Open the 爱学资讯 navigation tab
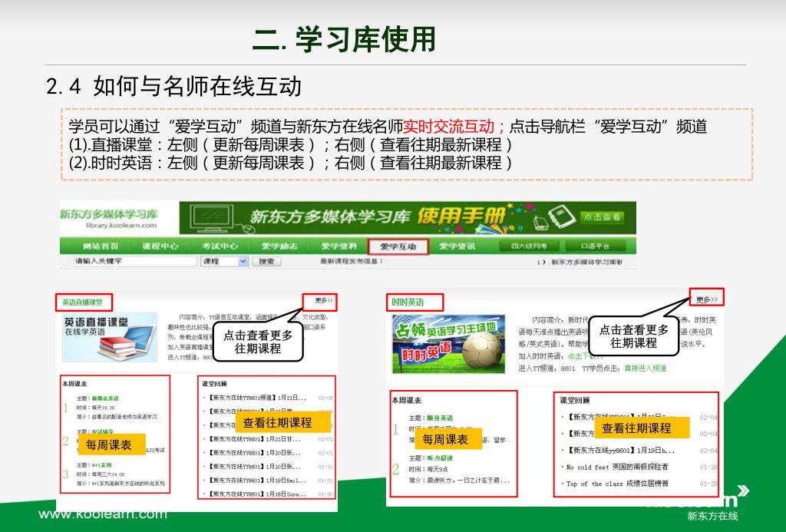This screenshot has width=786, height=532. [x=457, y=246]
